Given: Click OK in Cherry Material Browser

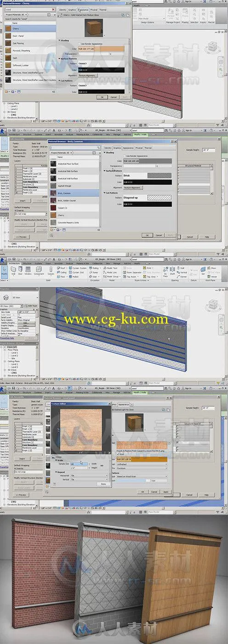Looking at the screenshot, I should point(102,97).
